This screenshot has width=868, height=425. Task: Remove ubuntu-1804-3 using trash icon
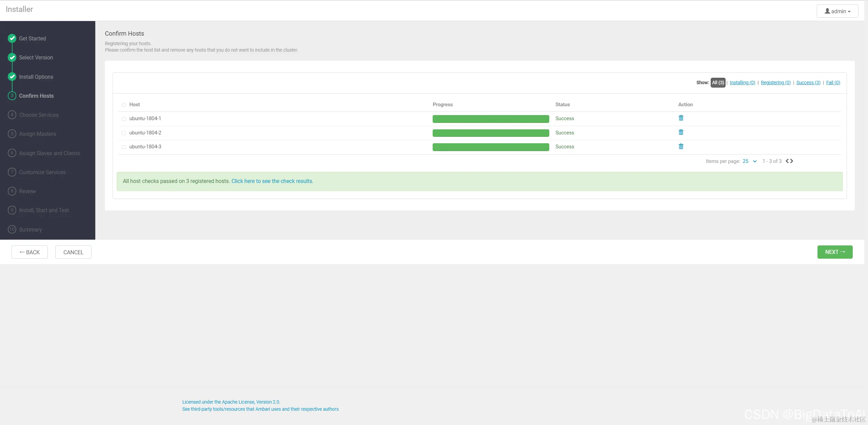click(681, 147)
